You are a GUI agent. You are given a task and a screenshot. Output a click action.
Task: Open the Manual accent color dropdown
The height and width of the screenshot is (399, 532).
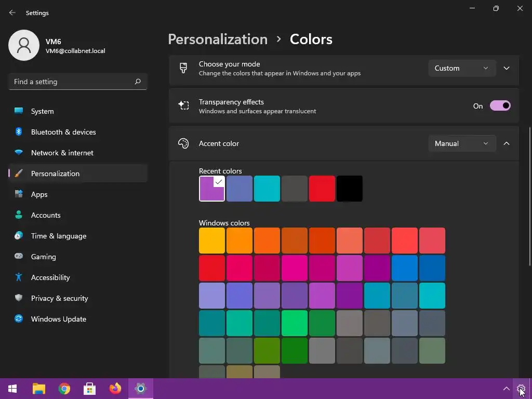tap(462, 143)
